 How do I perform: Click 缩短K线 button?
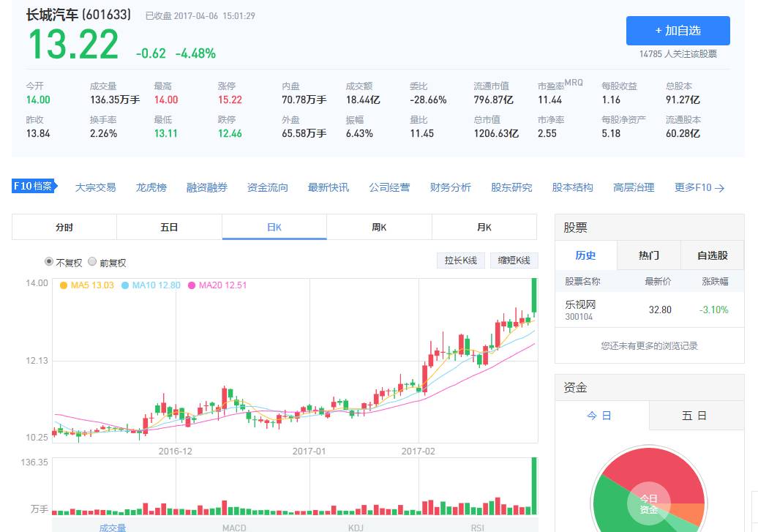point(514,261)
